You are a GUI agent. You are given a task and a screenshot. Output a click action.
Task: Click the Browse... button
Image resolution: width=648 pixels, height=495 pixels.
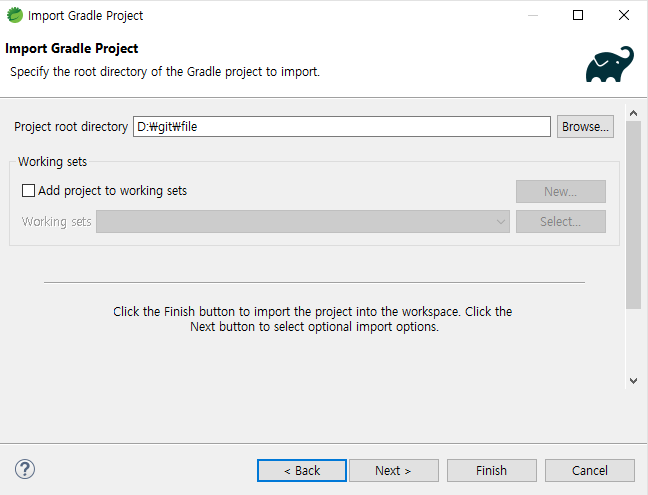pyautogui.click(x=585, y=126)
